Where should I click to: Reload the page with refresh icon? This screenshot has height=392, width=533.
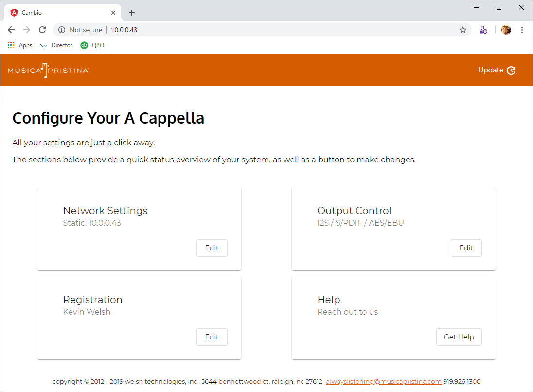point(42,30)
